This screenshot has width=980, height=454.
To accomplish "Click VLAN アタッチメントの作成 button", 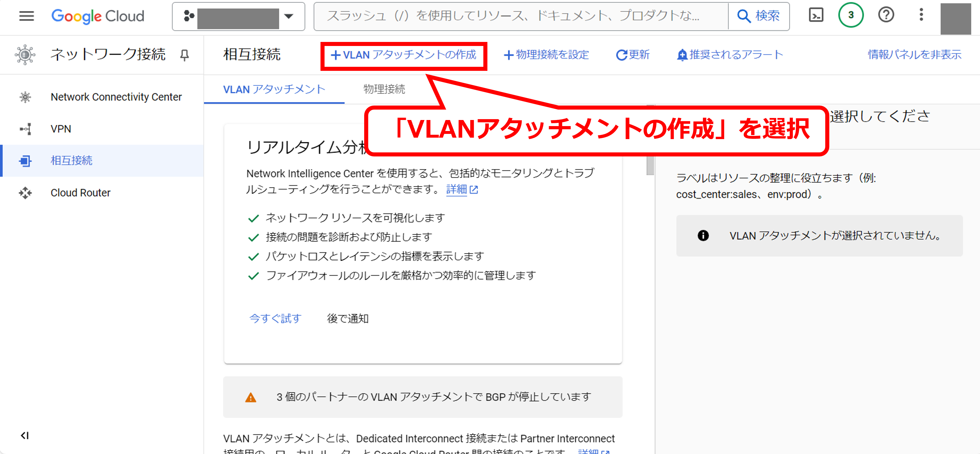I will 403,55.
